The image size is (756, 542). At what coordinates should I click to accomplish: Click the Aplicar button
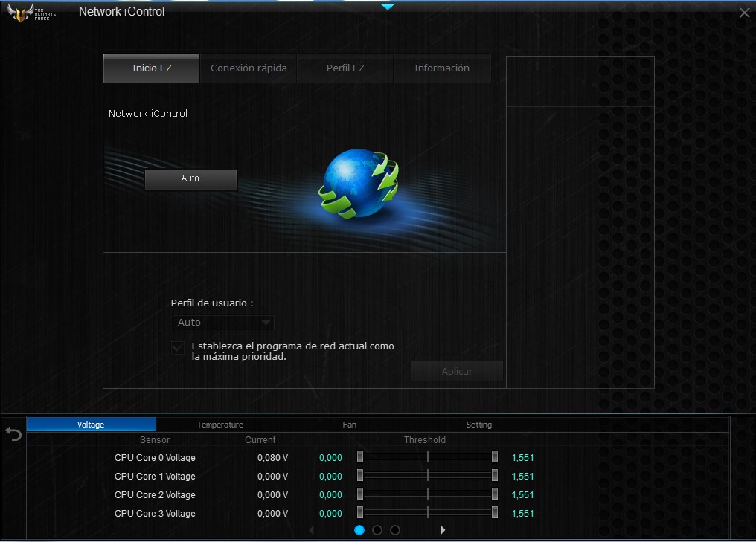[457, 372]
